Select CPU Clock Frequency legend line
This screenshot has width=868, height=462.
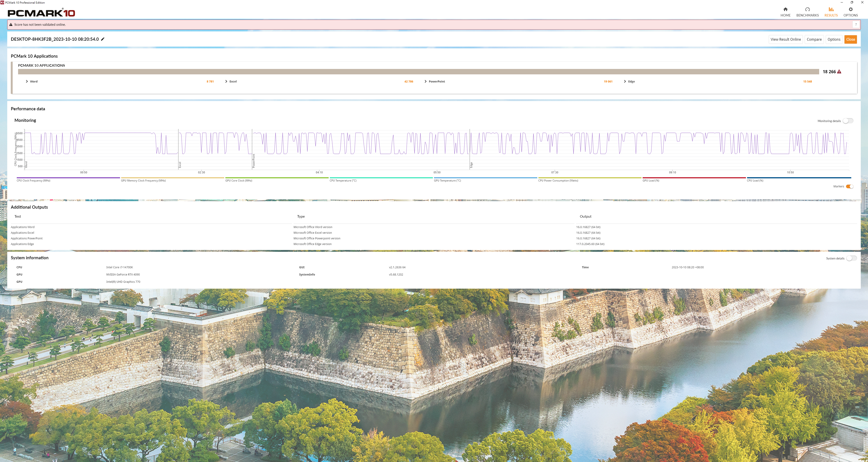pos(68,179)
